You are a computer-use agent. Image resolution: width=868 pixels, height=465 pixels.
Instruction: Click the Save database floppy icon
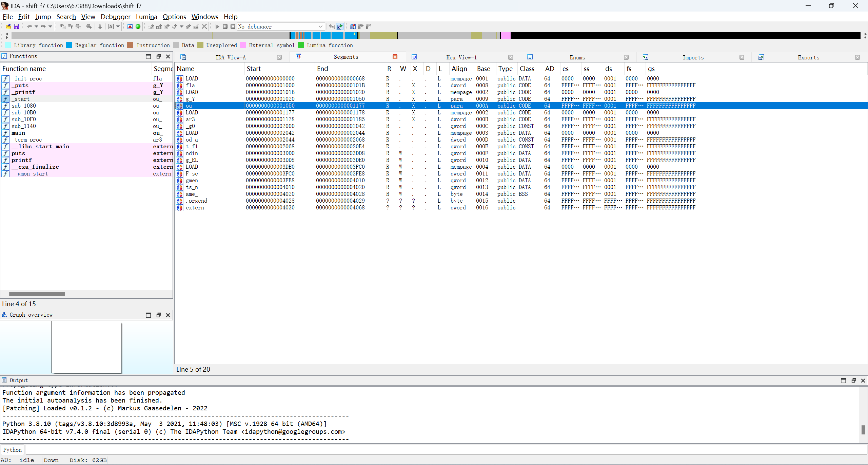16,26
